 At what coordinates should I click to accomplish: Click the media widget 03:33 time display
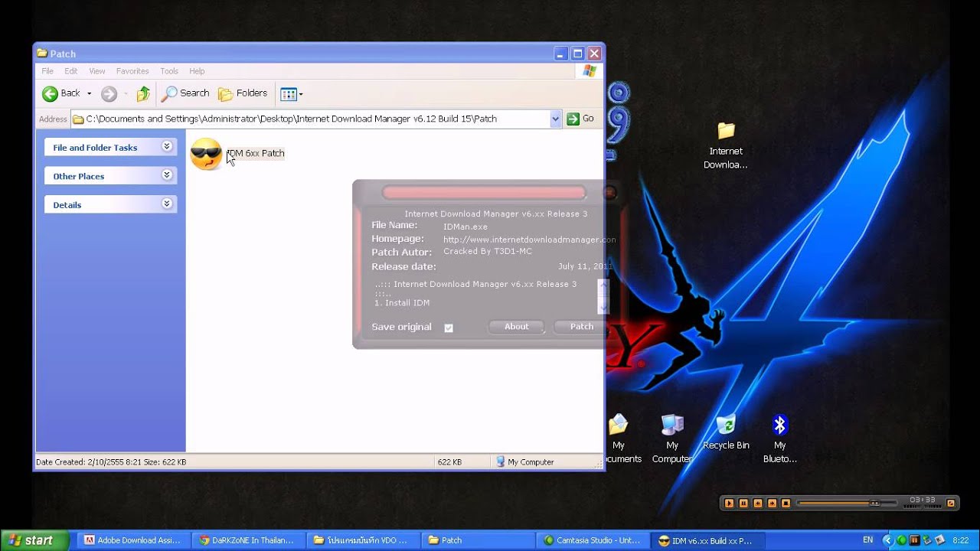923,500
